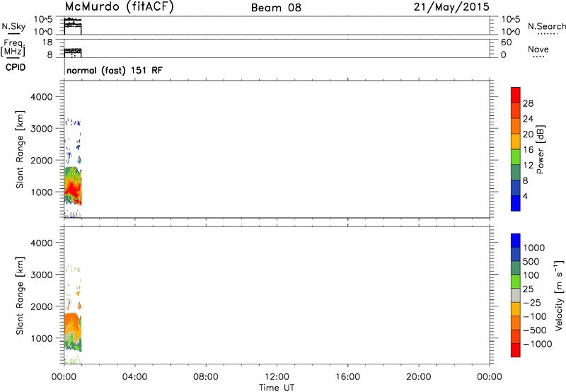The height and width of the screenshot is (392, 566).
Task: Click the 20:00 time axis label
Action: (419, 377)
